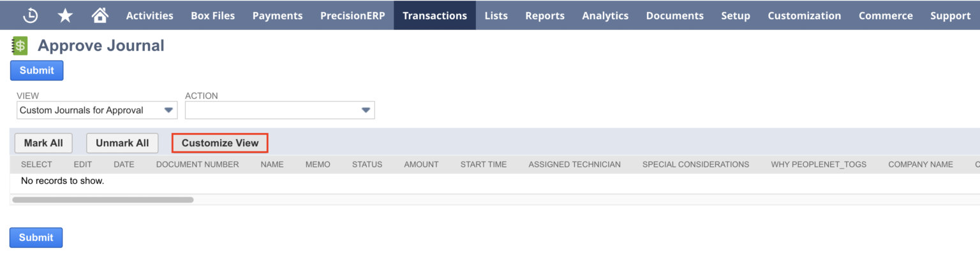
Task: Sort by the Document Number column header
Action: tap(197, 164)
